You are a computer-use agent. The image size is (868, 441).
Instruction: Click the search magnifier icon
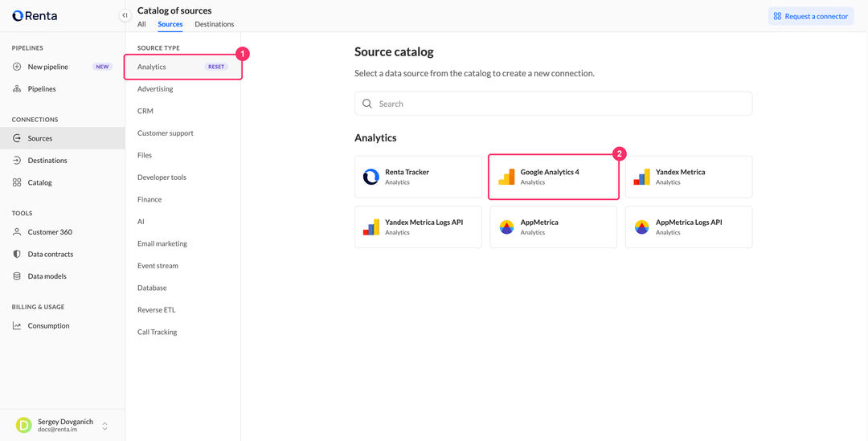tap(367, 104)
